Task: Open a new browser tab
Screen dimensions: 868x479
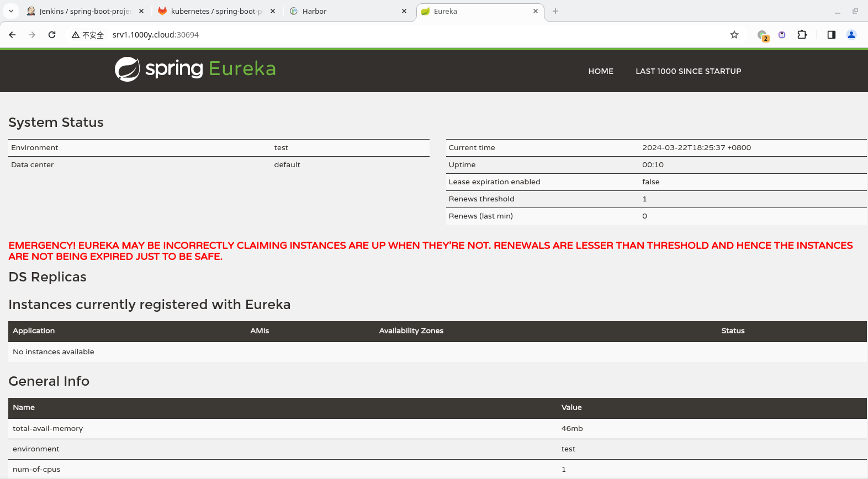Action: [555, 11]
